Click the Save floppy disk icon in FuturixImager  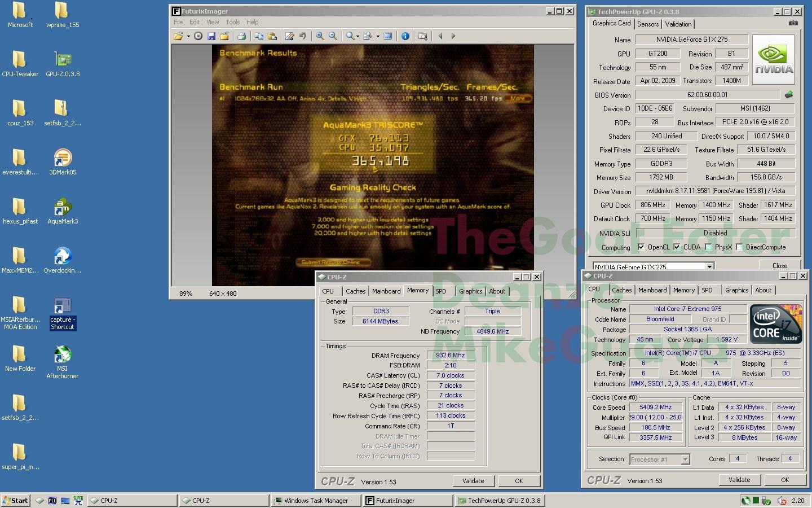(x=211, y=36)
